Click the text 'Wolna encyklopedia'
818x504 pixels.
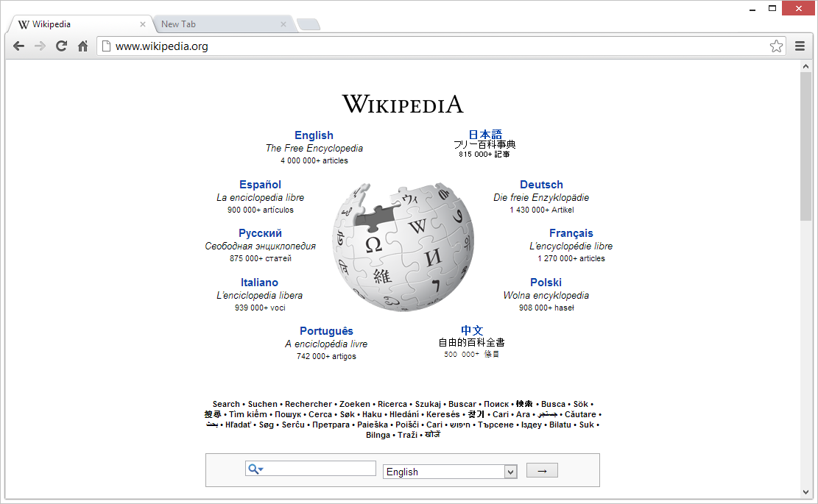click(546, 296)
